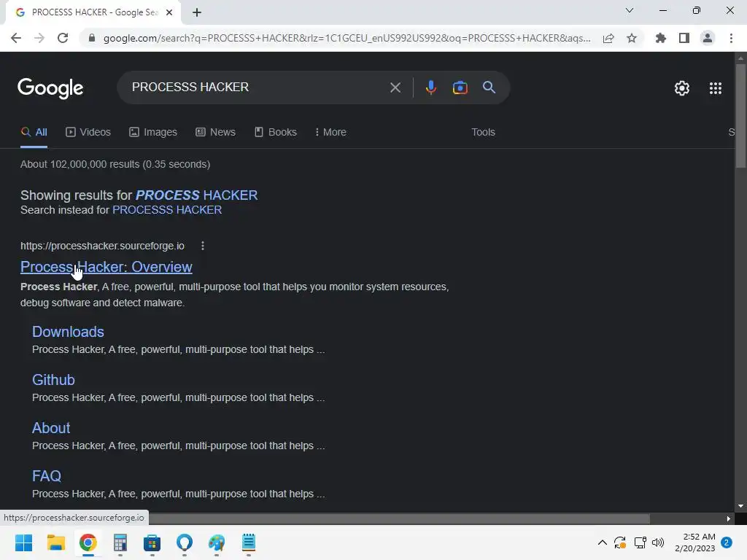The height and width of the screenshot is (560, 747).
Task: Toggle the Chrome side panel
Action: [684, 38]
